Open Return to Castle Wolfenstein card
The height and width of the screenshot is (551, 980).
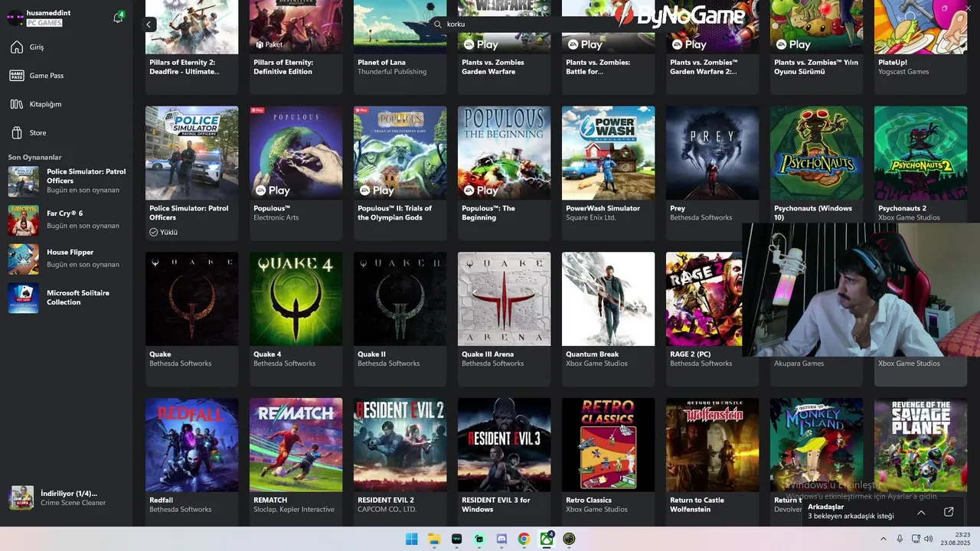point(712,462)
